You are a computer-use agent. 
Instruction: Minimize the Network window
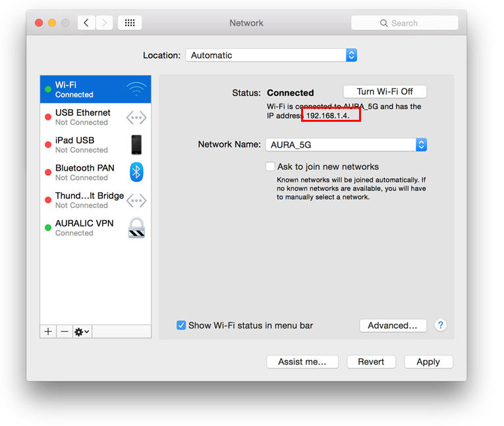coord(52,23)
